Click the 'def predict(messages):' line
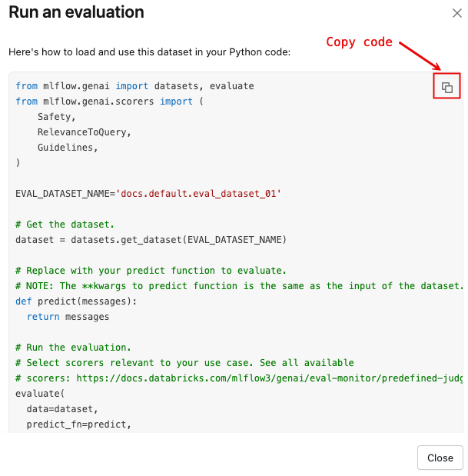This screenshot has height=476, width=468. (x=76, y=301)
